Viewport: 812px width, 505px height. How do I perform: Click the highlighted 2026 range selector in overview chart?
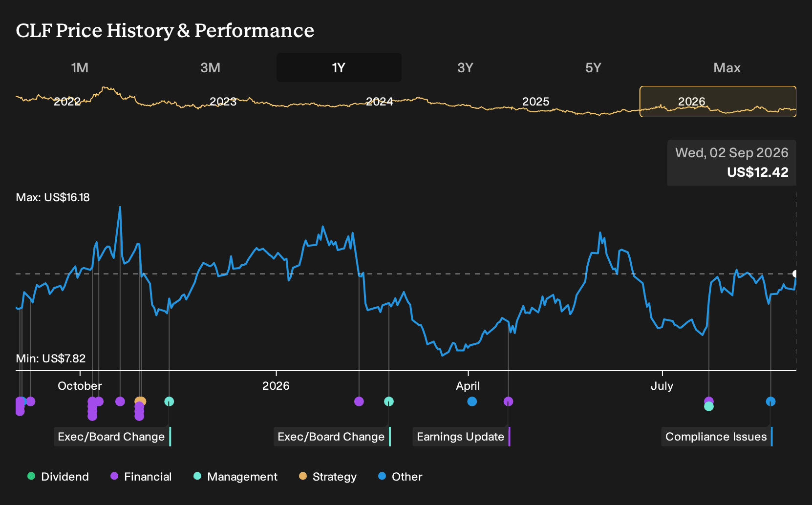(x=718, y=102)
